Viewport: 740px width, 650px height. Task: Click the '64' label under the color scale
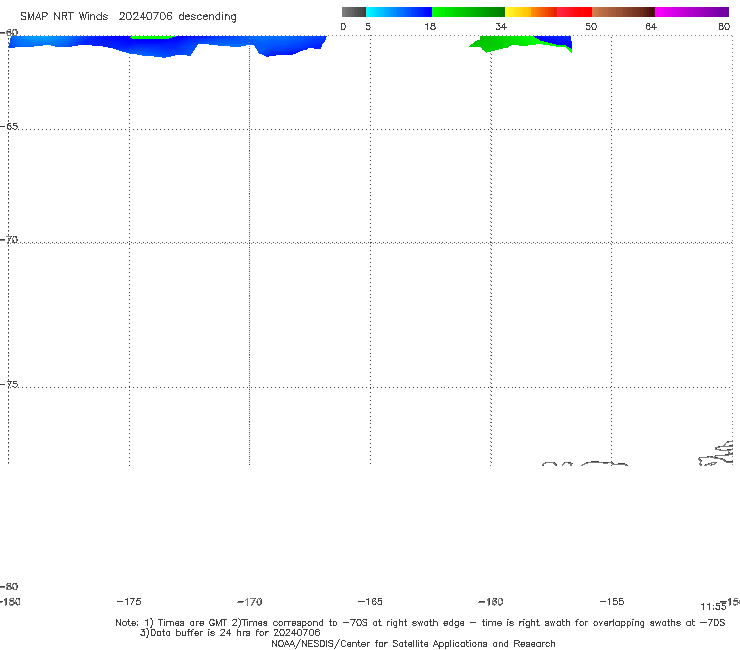click(x=651, y=27)
